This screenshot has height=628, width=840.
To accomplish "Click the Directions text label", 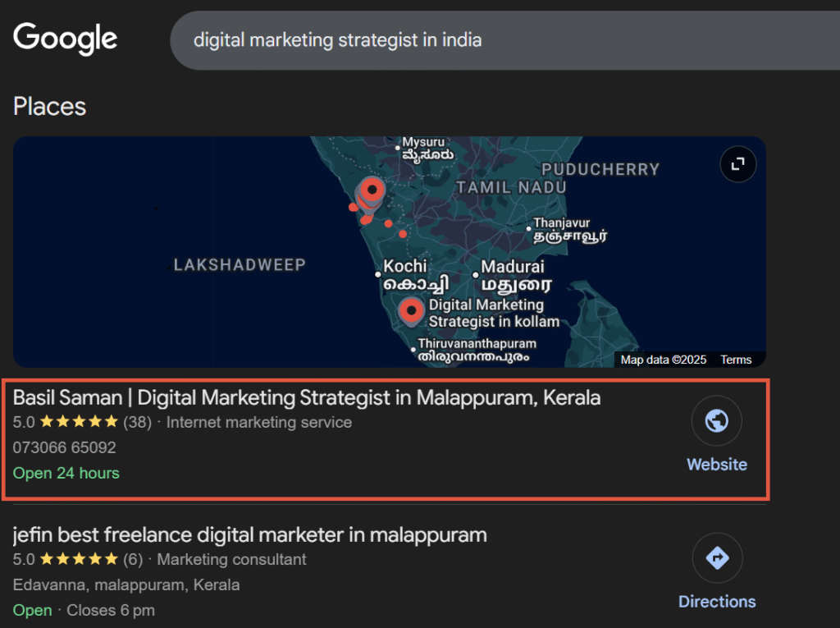I will coord(716,602).
